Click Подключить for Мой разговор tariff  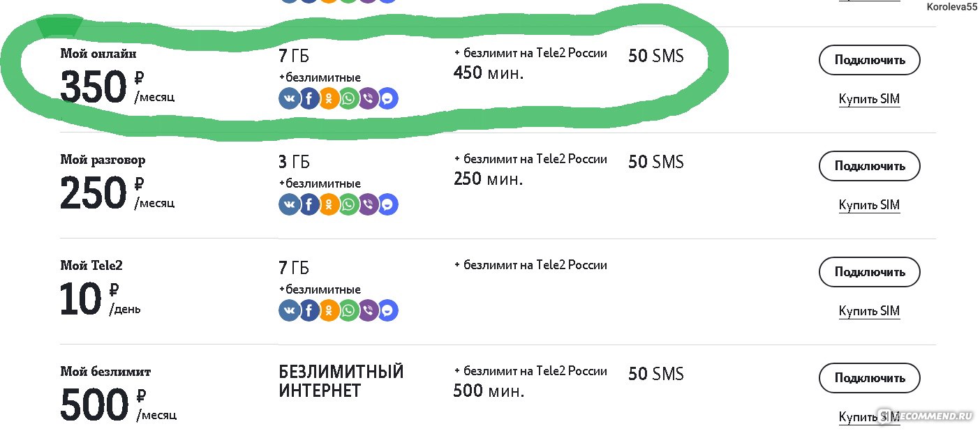[x=869, y=166]
